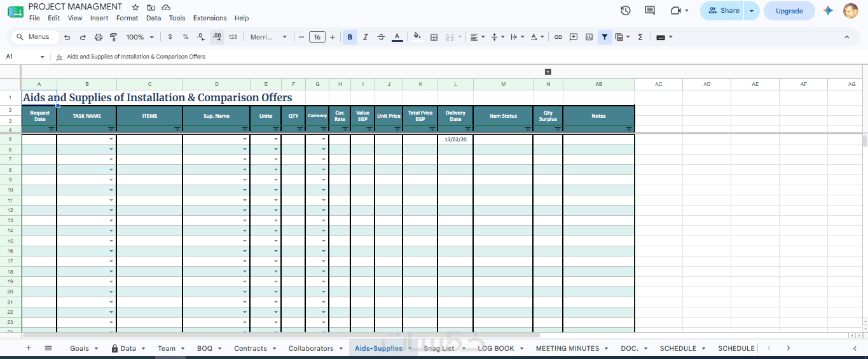Open functions (sigma) menu
The image size is (868, 359).
click(640, 37)
